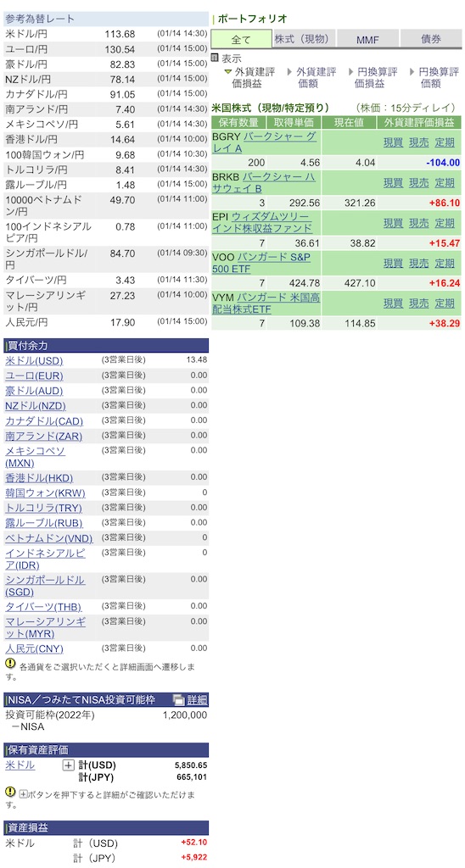Screen dimensions: 465x868
Task: Click the 665,101 JPY total
Action: (x=193, y=778)
